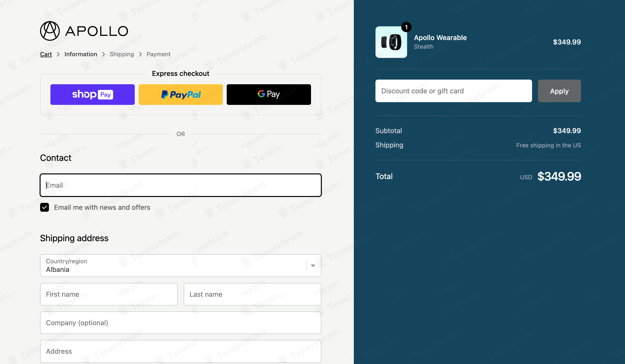Select Google Pay express checkout
The image size is (625, 364).
[268, 94]
